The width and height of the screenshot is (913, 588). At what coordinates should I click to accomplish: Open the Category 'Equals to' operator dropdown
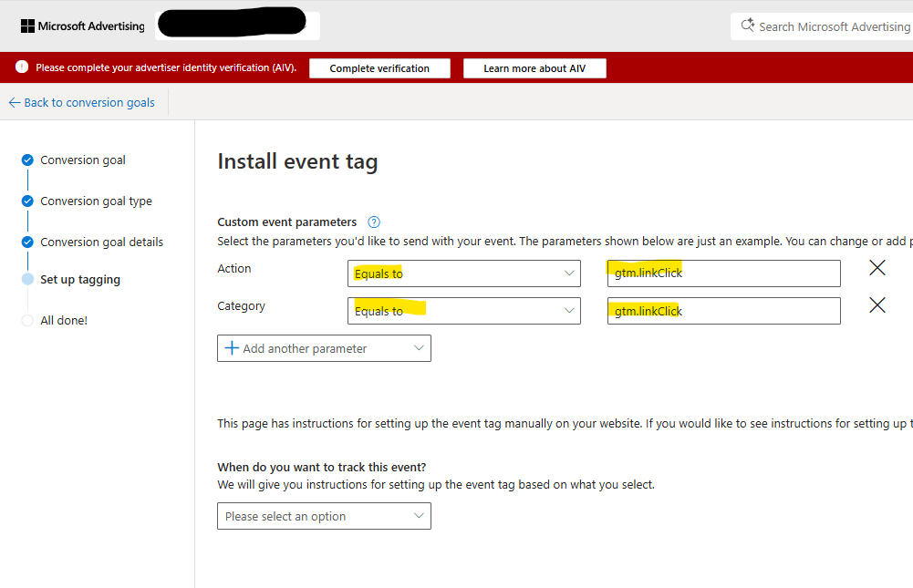pyautogui.click(x=464, y=311)
